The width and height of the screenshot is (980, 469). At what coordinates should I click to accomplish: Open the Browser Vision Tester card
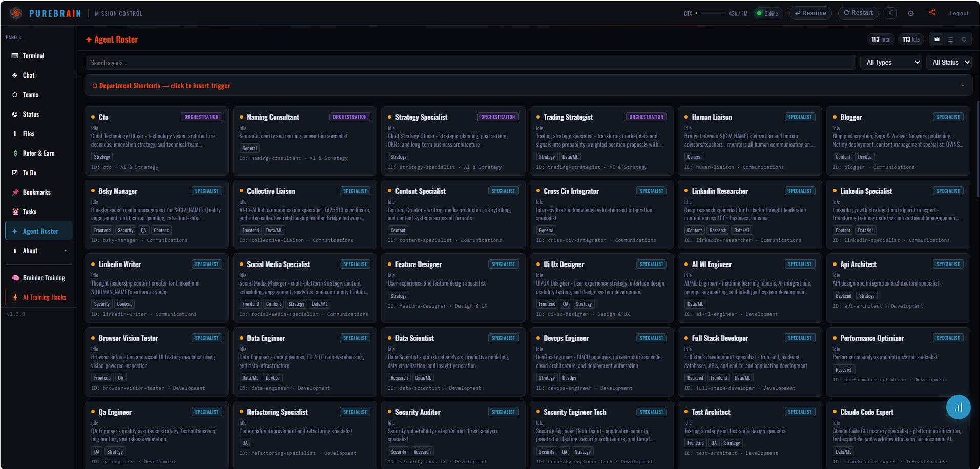(x=156, y=362)
